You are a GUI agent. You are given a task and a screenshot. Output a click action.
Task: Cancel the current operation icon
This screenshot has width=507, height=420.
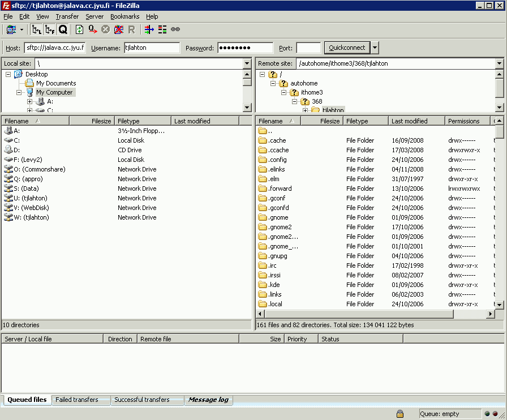(x=105, y=30)
